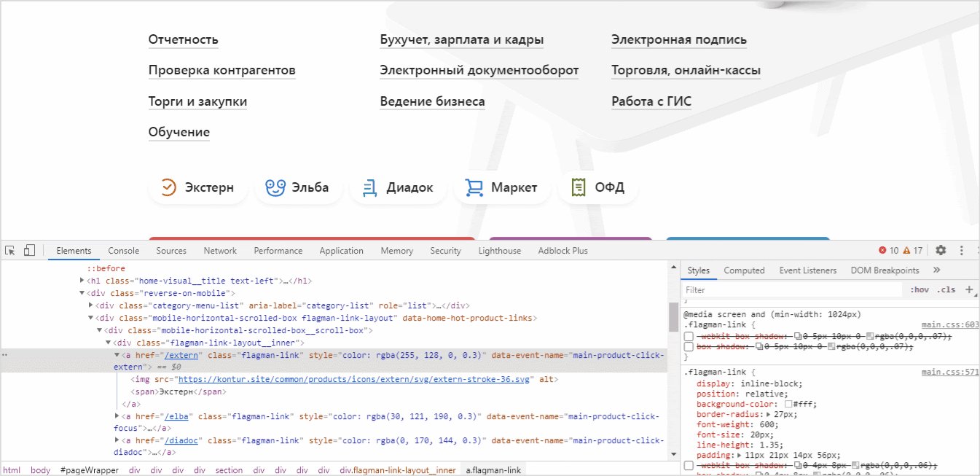Open the Торговля, онлайн-кассы link
Viewport: 980px width, 476px height.
(x=686, y=71)
